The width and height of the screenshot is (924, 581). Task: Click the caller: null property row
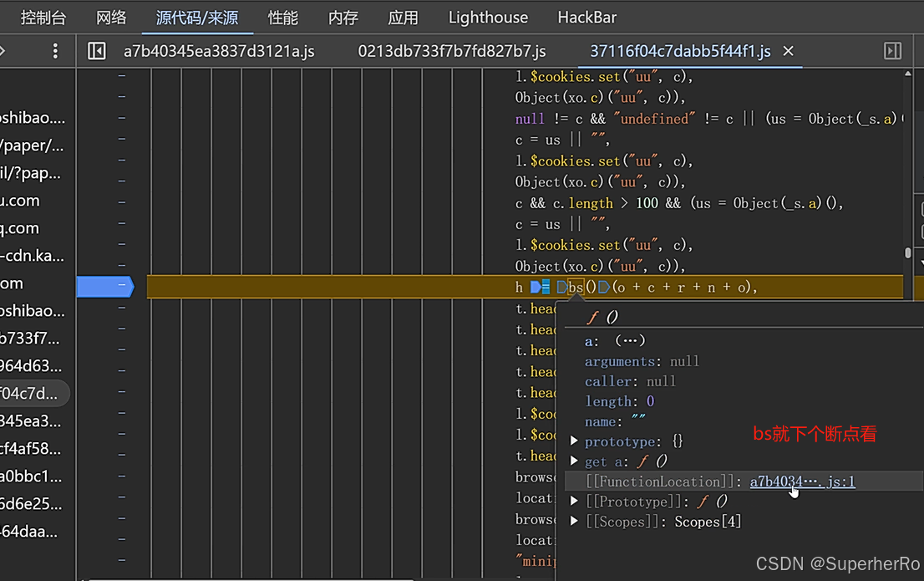[x=630, y=381]
